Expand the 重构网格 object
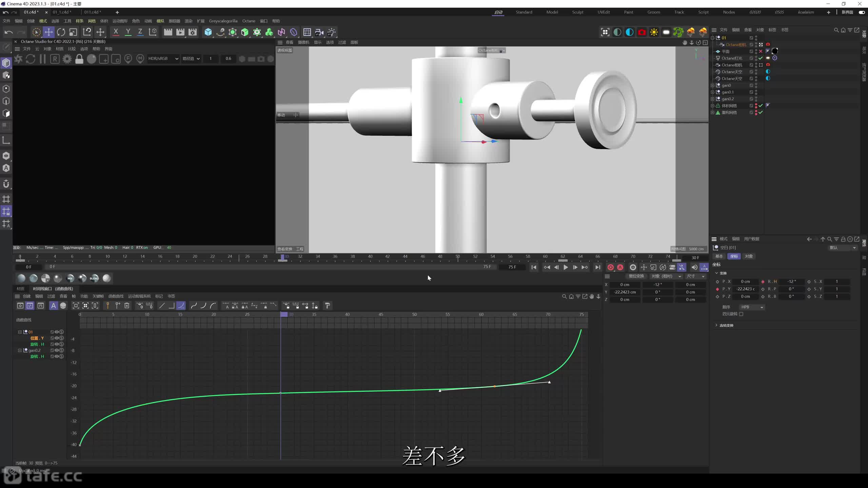 (712, 113)
